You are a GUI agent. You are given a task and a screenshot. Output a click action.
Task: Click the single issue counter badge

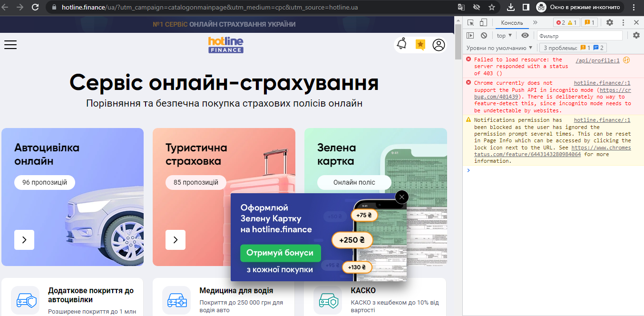coord(589,22)
